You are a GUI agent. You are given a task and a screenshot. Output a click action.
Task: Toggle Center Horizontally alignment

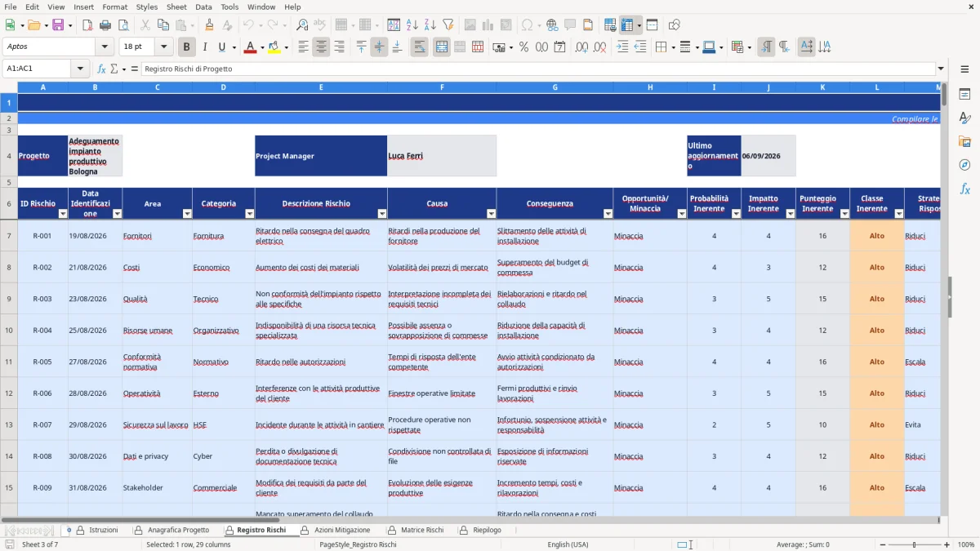click(x=321, y=47)
